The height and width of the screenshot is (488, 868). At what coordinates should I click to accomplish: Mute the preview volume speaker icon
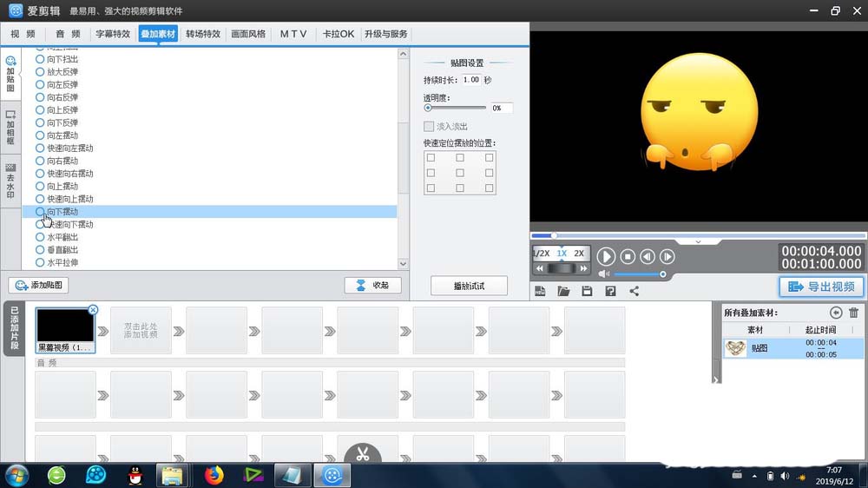(603, 274)
